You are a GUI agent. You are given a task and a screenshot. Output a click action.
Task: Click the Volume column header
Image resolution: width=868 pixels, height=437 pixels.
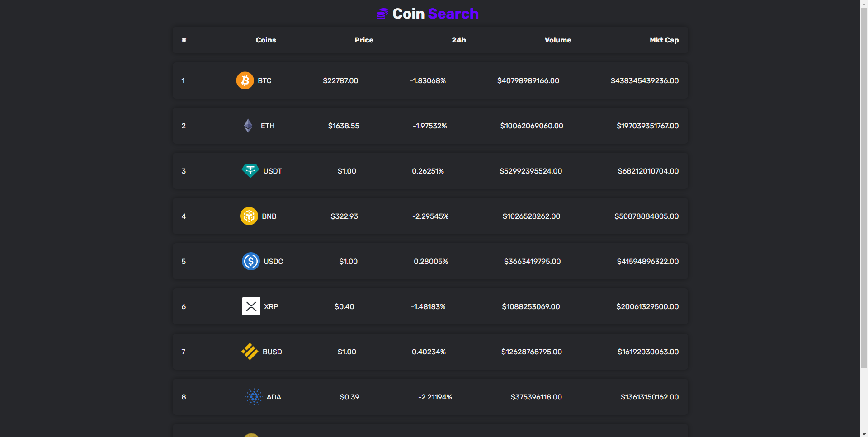[557, 40]
